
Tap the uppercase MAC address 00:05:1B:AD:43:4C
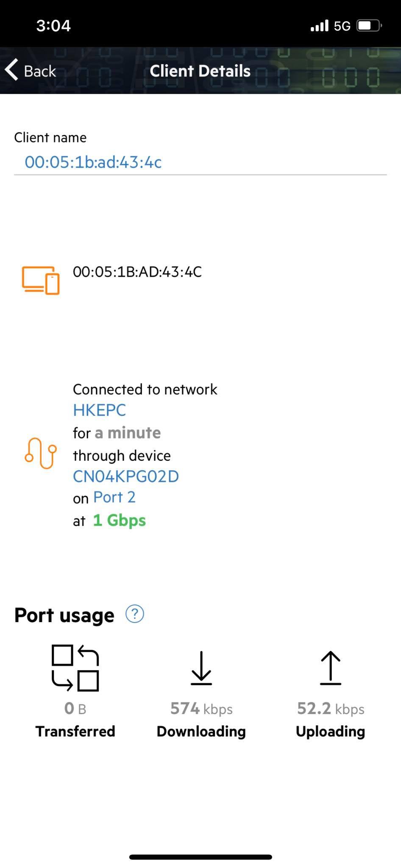137,272
